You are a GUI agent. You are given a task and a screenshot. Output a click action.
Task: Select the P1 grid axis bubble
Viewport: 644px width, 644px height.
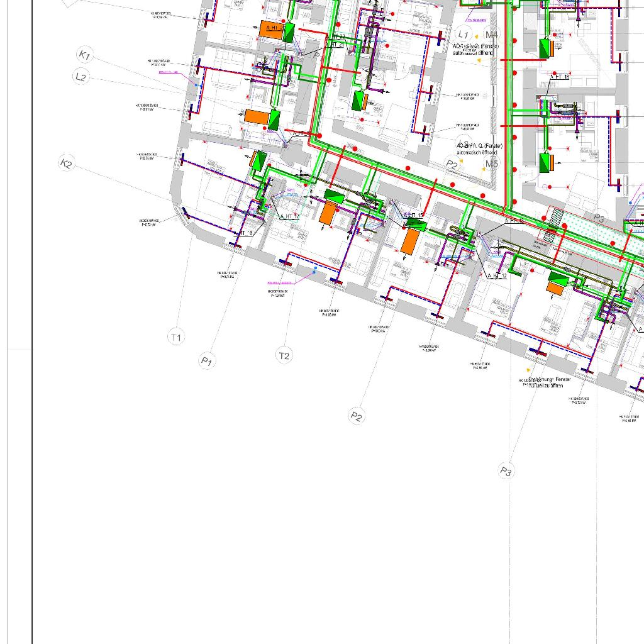[206, 361]
